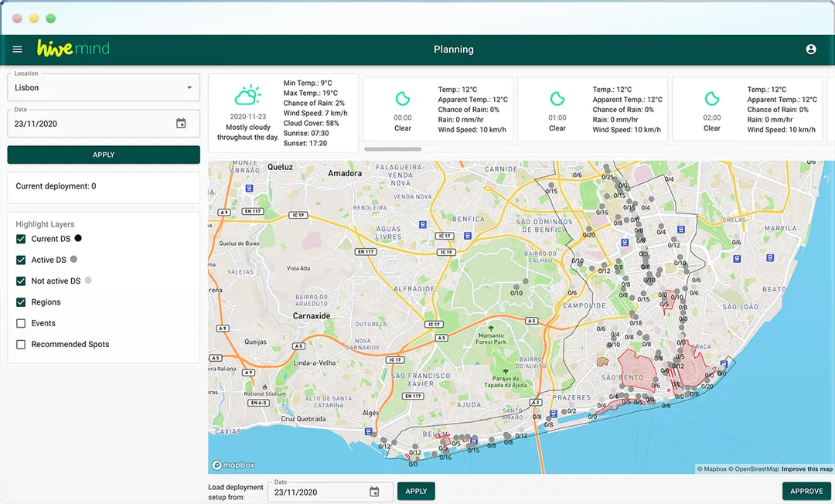Click the National Stadium map icon
Screen dimensions: 835x504
click(264, 387)
